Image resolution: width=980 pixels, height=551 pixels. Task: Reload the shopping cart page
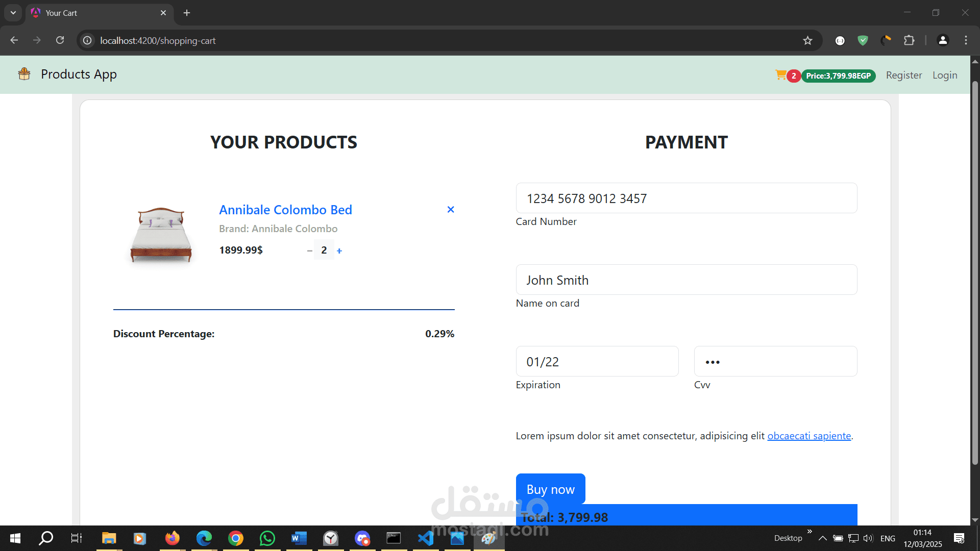[x=60, y=40]
